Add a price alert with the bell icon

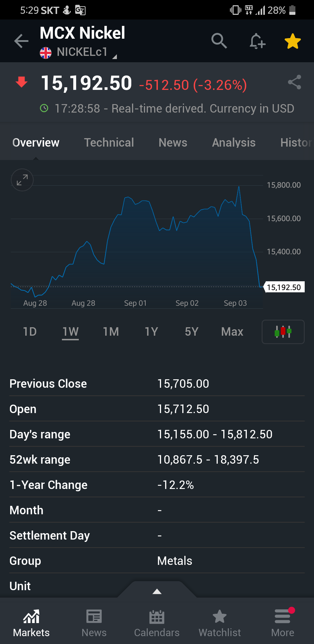click(x=257, y=41)
